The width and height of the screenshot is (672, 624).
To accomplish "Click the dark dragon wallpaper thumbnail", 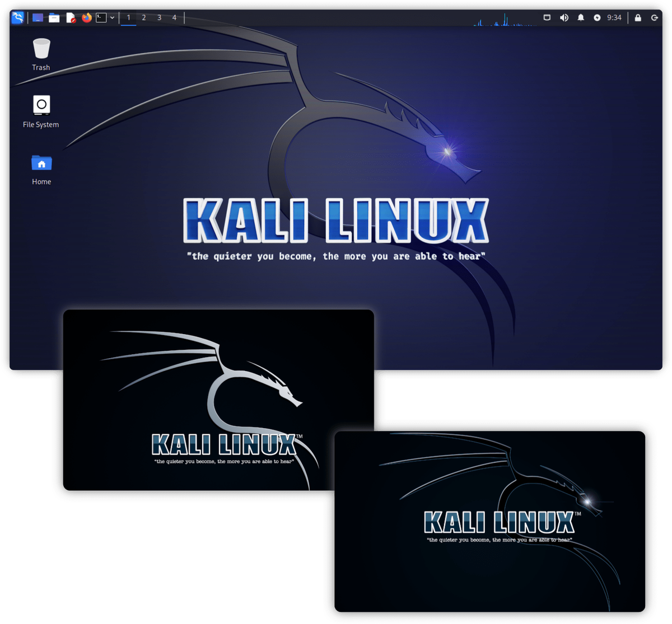I will pos(489,521).
